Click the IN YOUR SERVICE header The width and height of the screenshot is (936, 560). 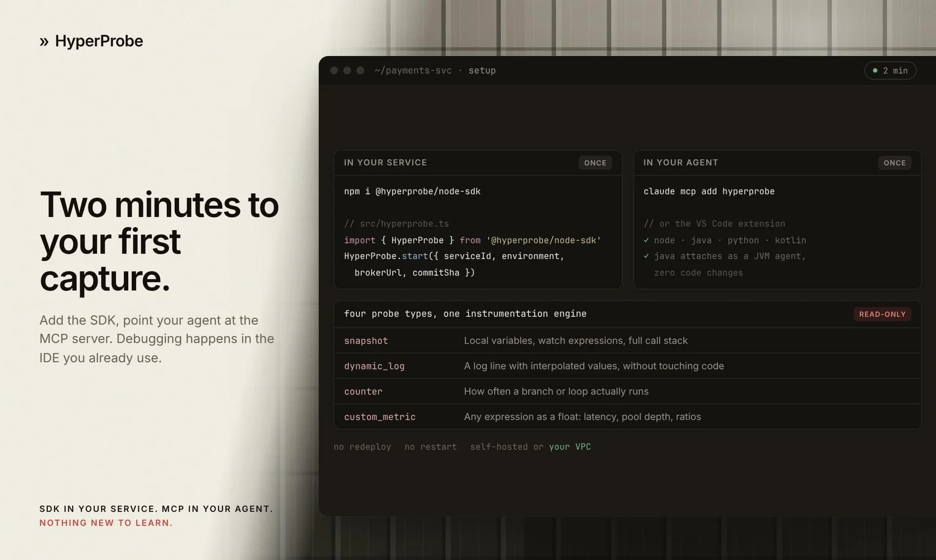coord(385,162)
